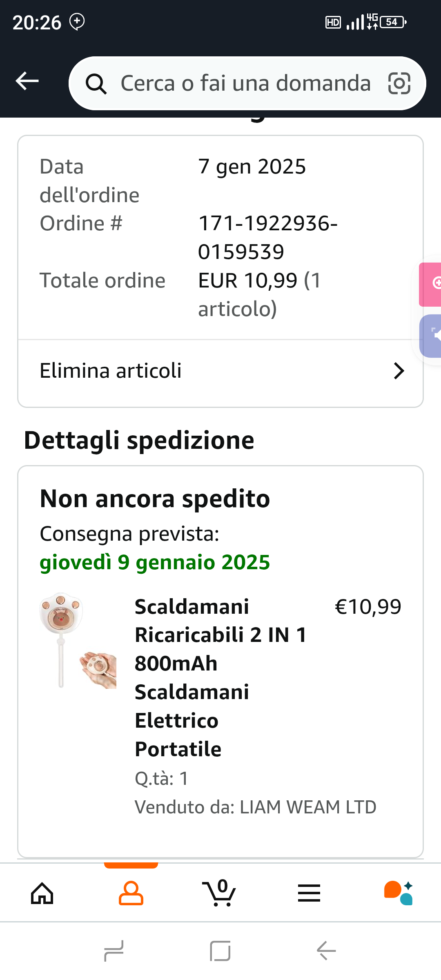This screenshot has width=441, height=980.
Task: Open the hamburger menu tab
Action: coord(309,893)
